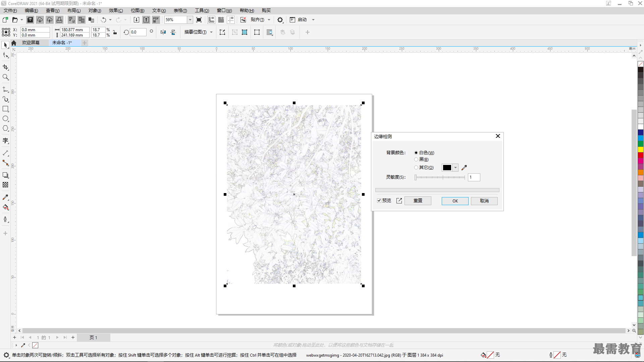Expand the 启动 launch dropdown arrow
The image size is (644, 362).
coord(313,20)
